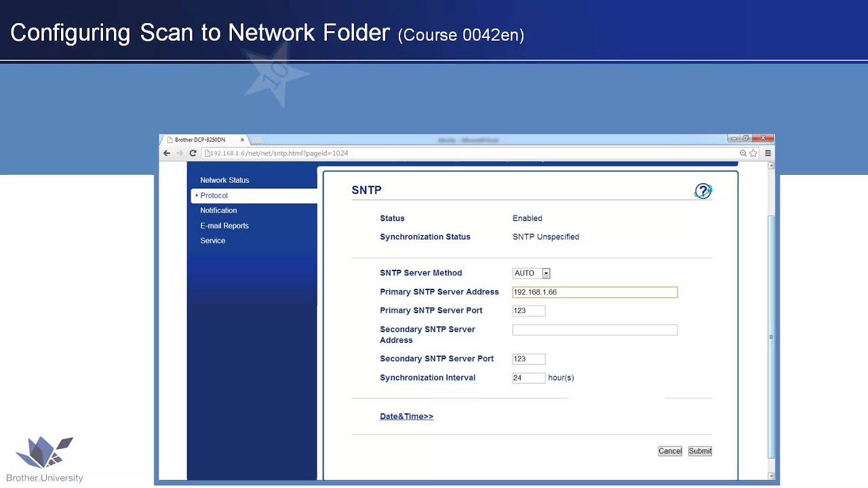This screenshot has height=488, width=868.
Task: Click the Cancel button
Action: tap(670, 451)
